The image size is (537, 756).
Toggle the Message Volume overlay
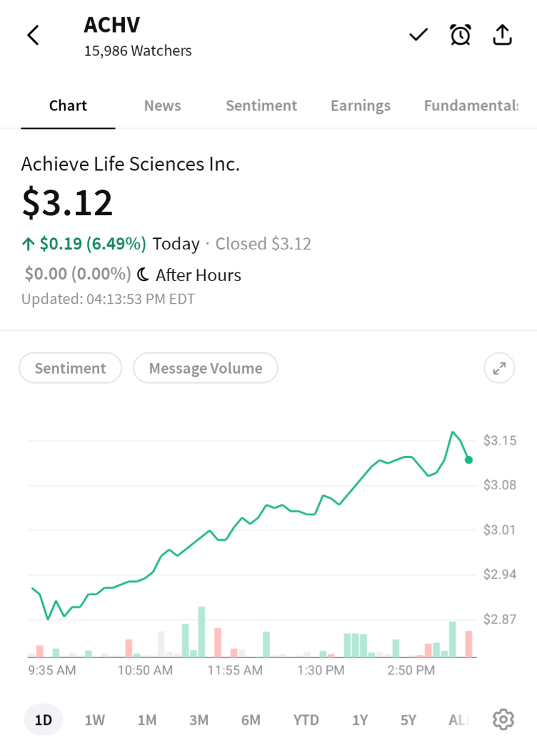pyautogui.click(x=205, y=369)
